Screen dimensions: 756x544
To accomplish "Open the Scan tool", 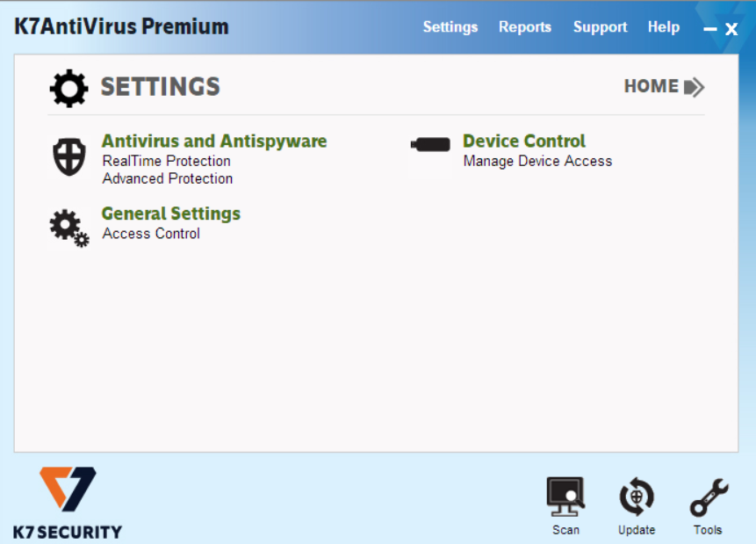I will pos(565,497).
